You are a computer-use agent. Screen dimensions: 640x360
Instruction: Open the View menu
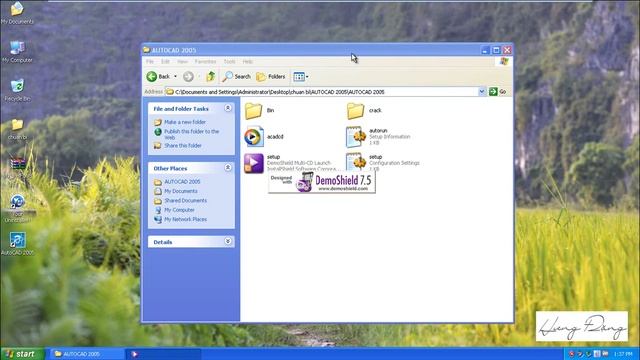182,62
